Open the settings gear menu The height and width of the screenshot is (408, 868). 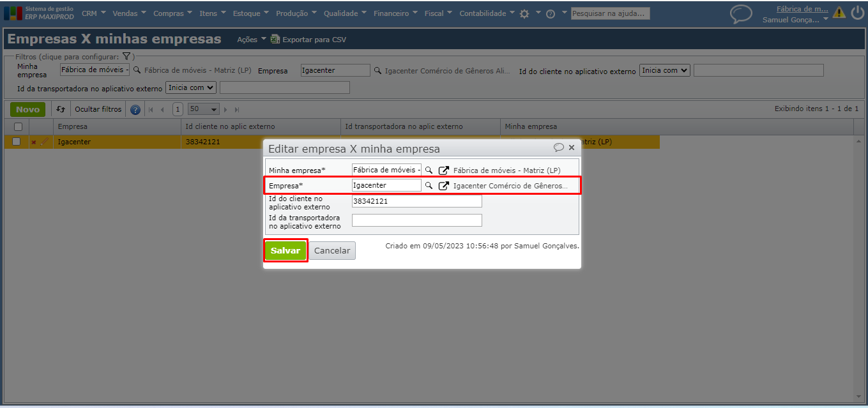point(524,13)
